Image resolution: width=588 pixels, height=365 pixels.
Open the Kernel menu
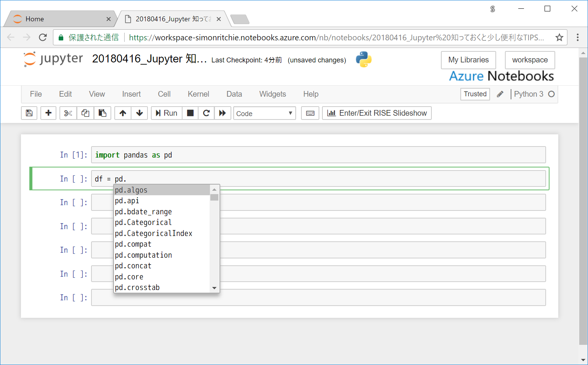(198, 94)
